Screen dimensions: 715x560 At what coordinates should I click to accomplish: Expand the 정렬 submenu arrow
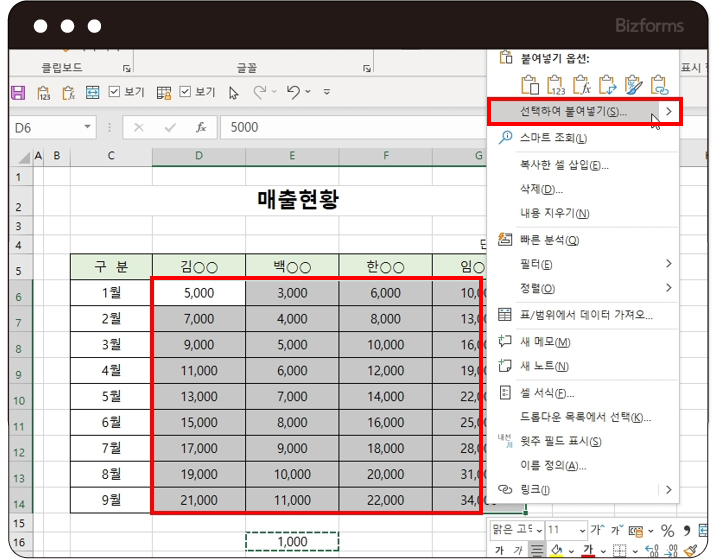tap(668, 289)
